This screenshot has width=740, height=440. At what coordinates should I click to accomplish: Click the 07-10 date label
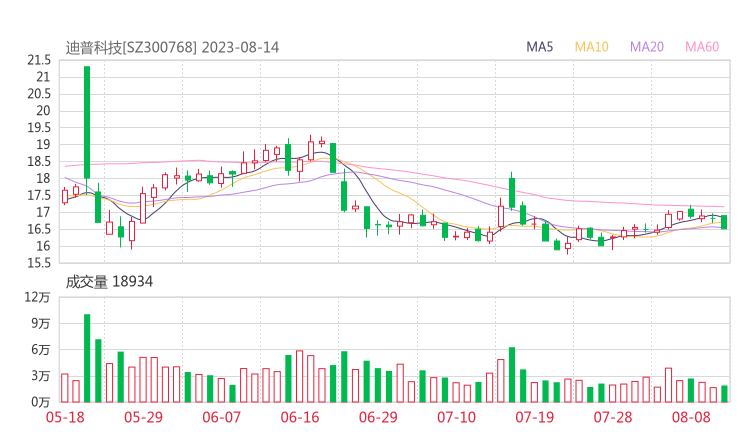click(x=456, y=417)
